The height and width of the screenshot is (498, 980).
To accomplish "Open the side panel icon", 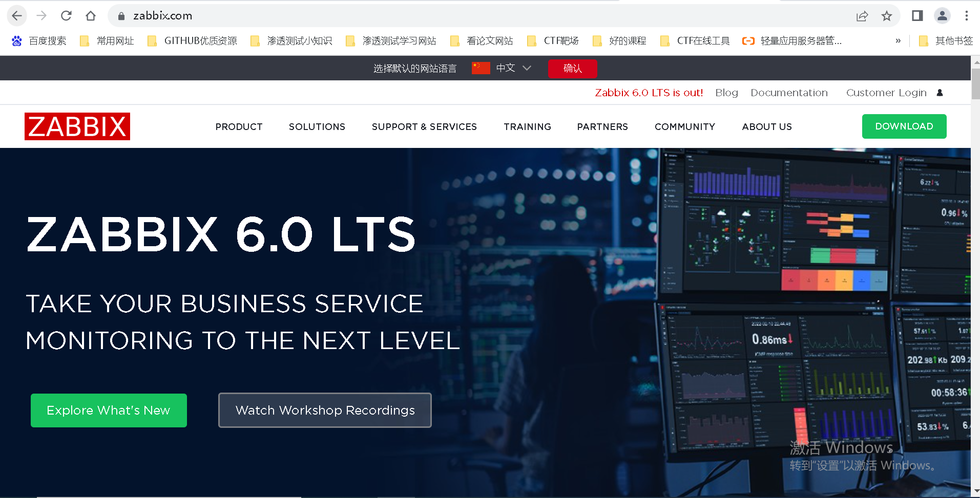I will click(916, 16).
